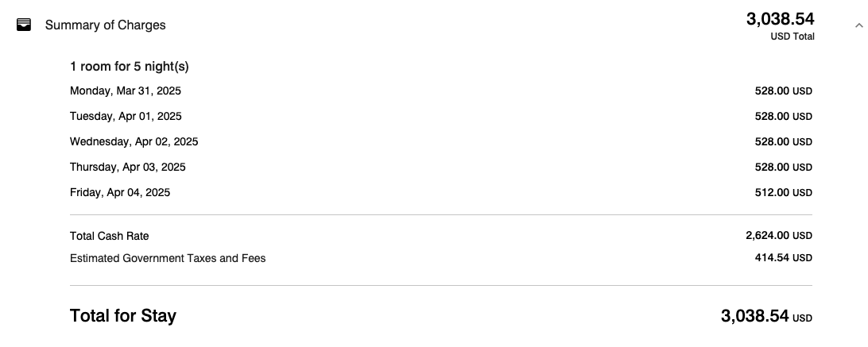This screenshot has width=868, height=347.
Task: Click the Tuesday, Apr 01, 2025 row
Action: pos(440,116)
